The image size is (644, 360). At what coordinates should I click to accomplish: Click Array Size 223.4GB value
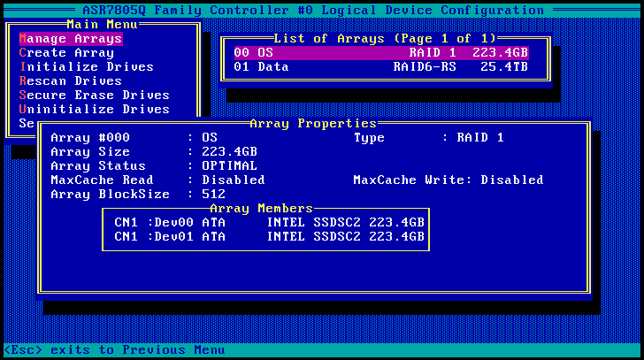tap(229, 152)
